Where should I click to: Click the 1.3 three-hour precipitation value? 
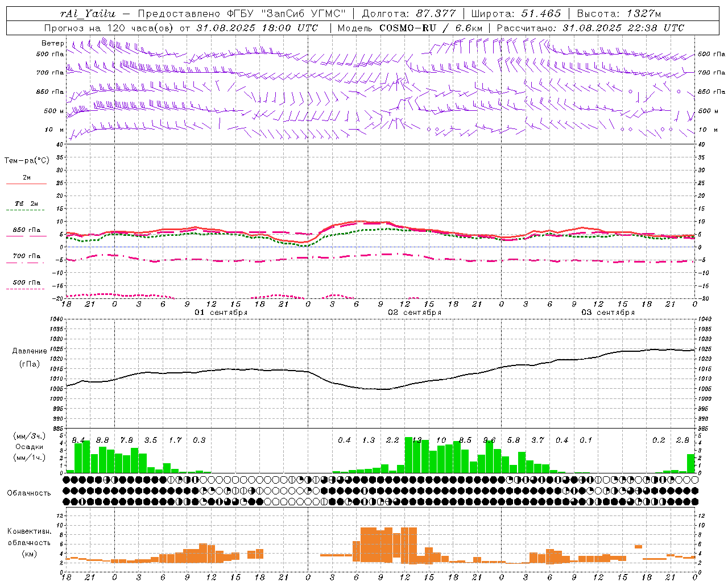(369, 440)
